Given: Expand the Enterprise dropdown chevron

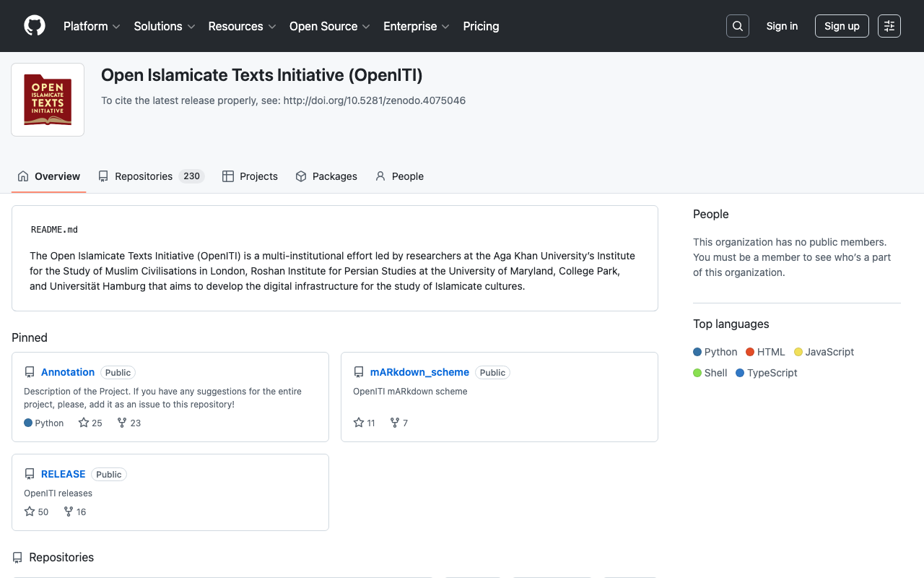Looking at the screenshot, I should (446, 27).
